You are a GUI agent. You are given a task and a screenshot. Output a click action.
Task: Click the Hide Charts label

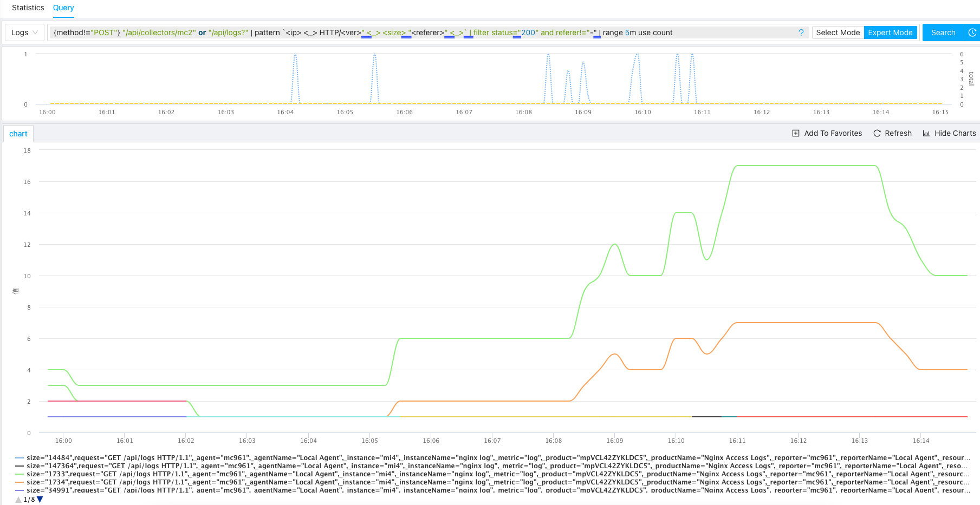(x=955, y=133)
